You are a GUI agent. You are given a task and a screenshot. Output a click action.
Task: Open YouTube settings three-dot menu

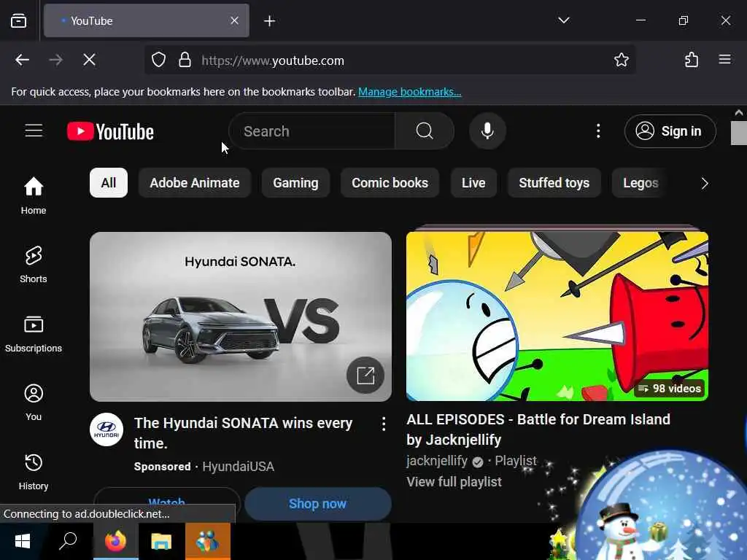598,131
